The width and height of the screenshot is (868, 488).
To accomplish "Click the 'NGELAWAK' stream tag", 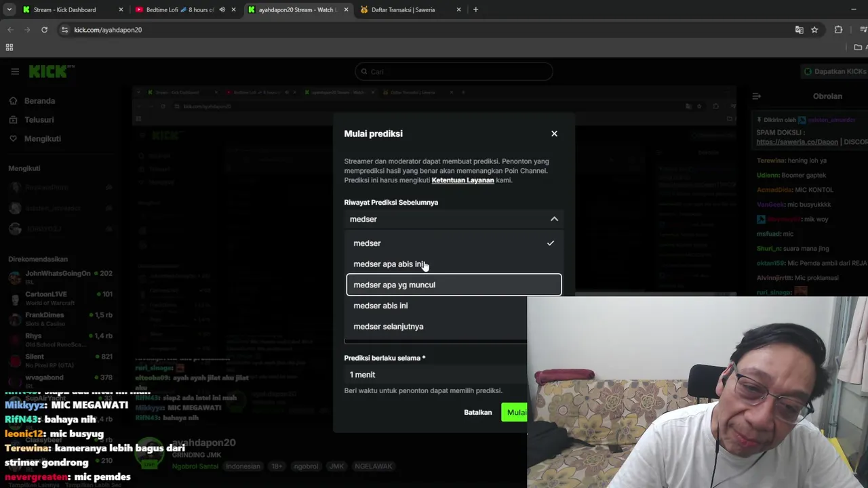I will point(373,466).
